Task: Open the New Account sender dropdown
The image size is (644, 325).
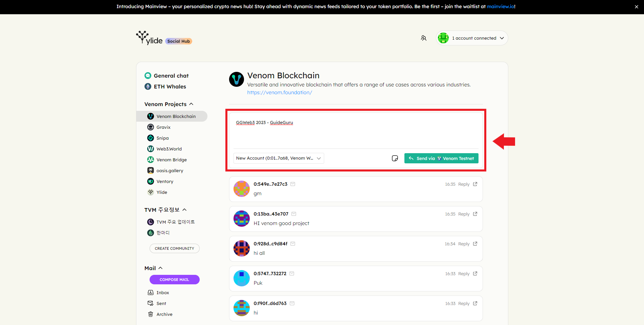Action: click(x=278, y=158)
